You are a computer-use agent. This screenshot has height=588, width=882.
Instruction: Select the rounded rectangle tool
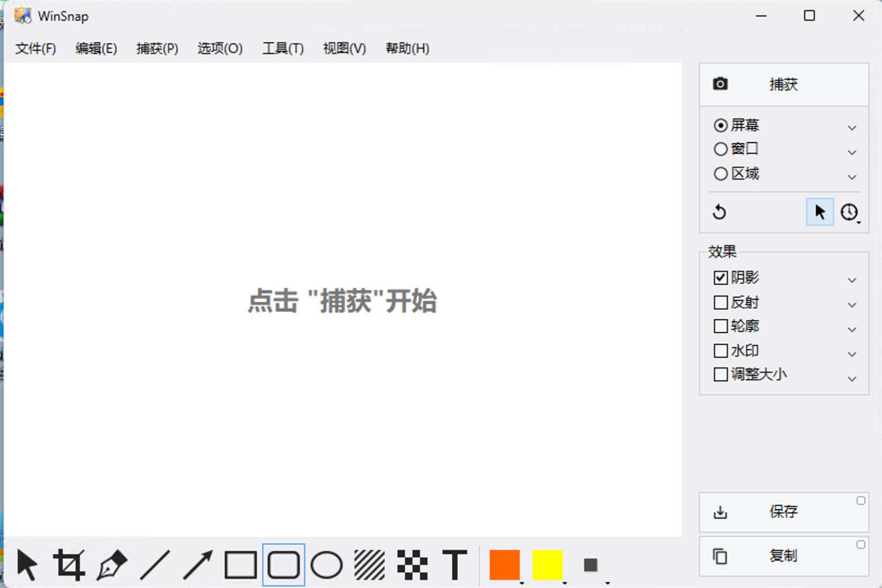(x=283, y=564)
